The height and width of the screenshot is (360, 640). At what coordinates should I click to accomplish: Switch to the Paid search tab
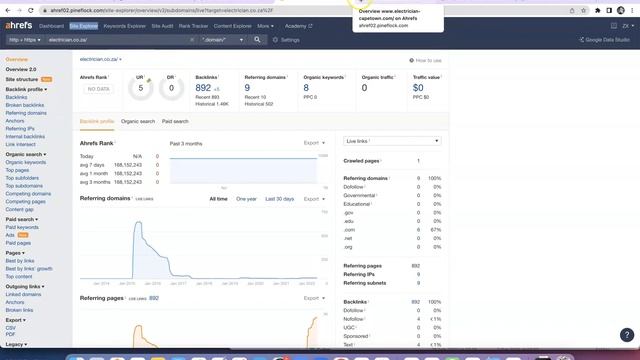click(175, 122)
